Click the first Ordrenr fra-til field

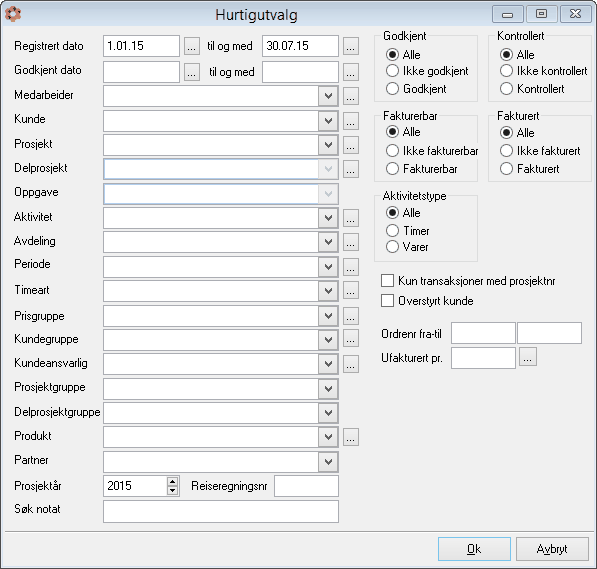coord(483,333)
